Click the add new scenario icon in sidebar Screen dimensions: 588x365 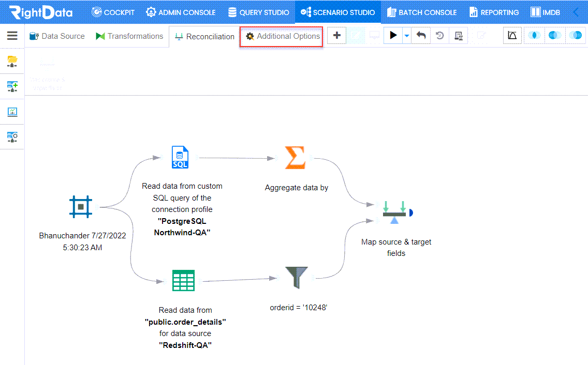[12, 86]
